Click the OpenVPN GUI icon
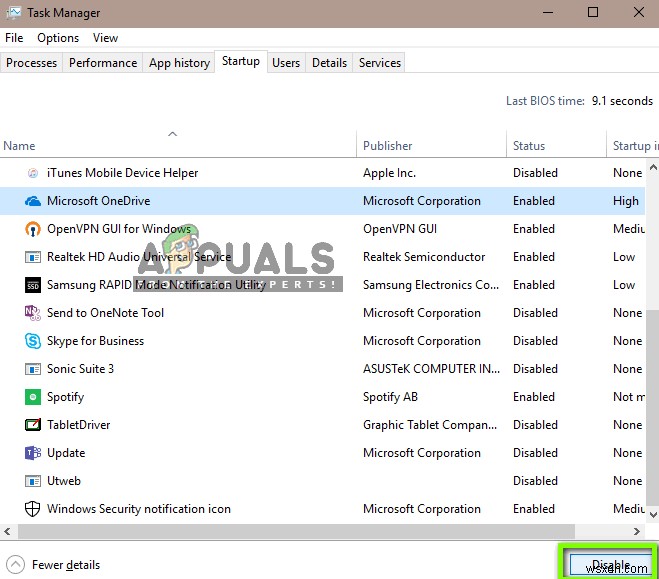The height and width of the screenshot is (579, 659). [x=33, y=229]
